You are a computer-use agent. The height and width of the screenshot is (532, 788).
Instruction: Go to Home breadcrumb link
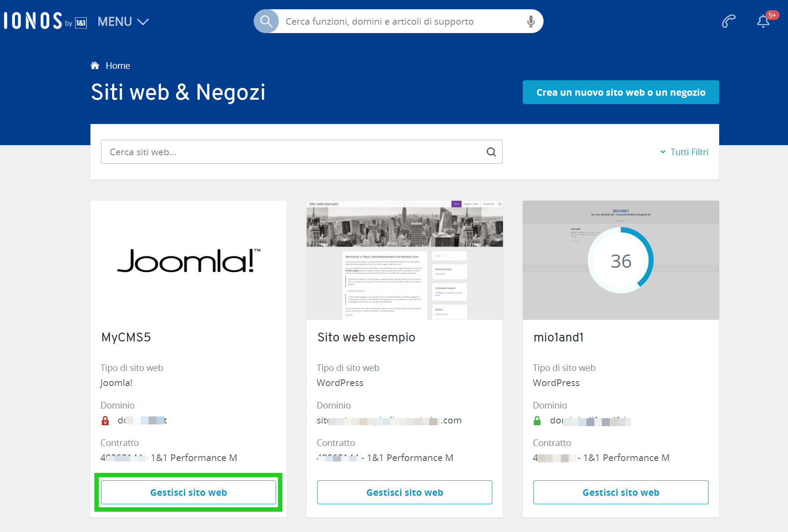tap(118, 66)
